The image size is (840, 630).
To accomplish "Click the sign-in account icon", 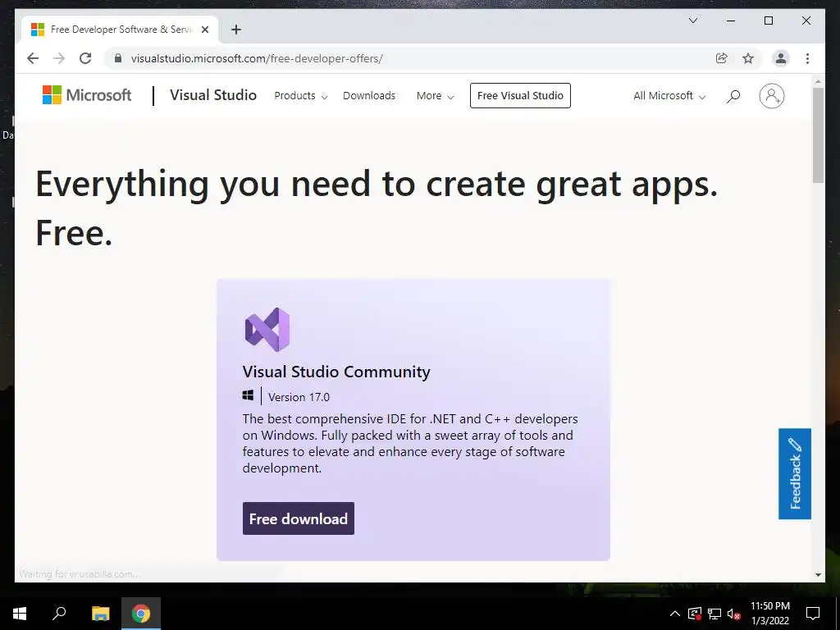I will coord(771,96).
